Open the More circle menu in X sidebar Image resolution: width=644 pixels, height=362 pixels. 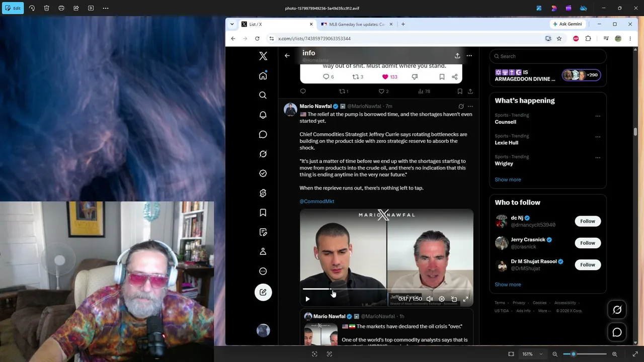pyautogui.click(x=263, y=271)
